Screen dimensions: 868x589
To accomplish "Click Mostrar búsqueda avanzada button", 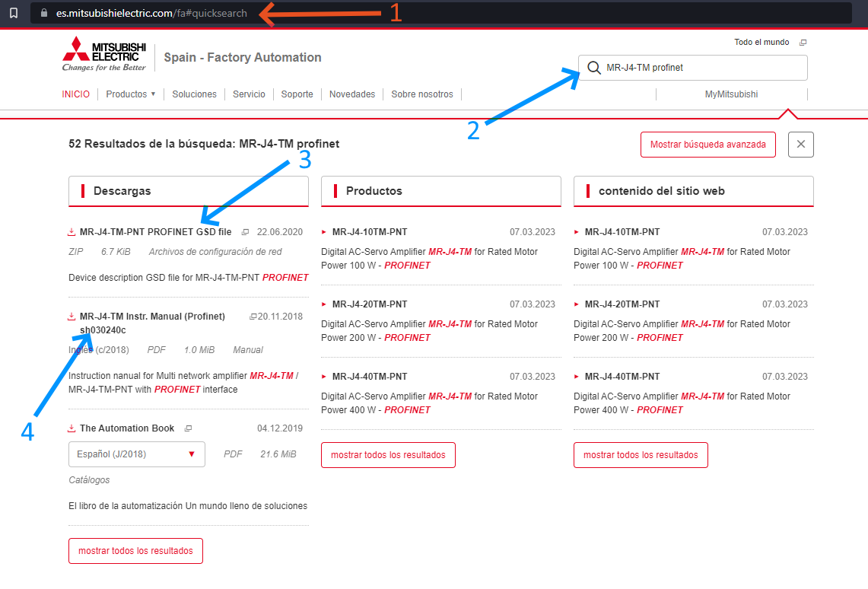I will [708, 145].
